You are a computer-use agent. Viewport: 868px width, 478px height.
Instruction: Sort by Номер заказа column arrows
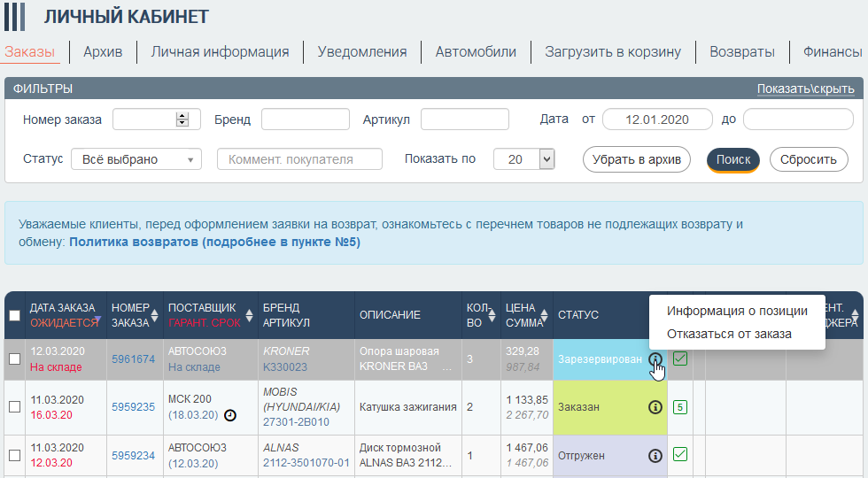coord(156,315)
